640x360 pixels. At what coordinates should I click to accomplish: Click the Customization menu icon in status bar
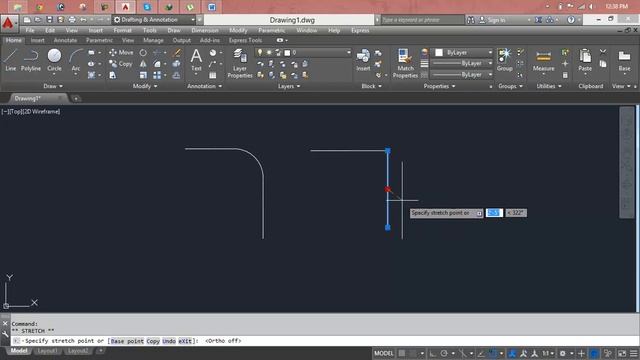point(634,353)
